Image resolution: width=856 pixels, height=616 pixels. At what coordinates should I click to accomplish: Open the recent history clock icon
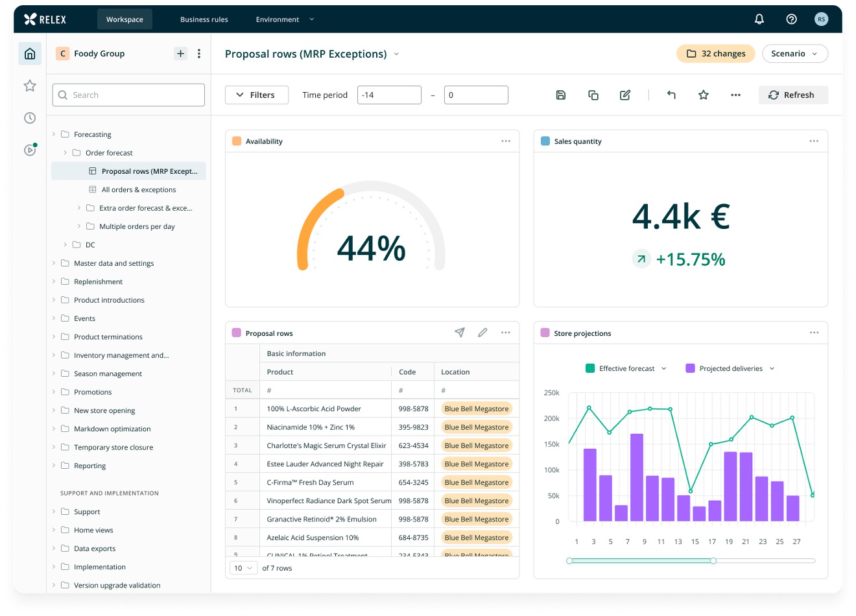point(30,118)
